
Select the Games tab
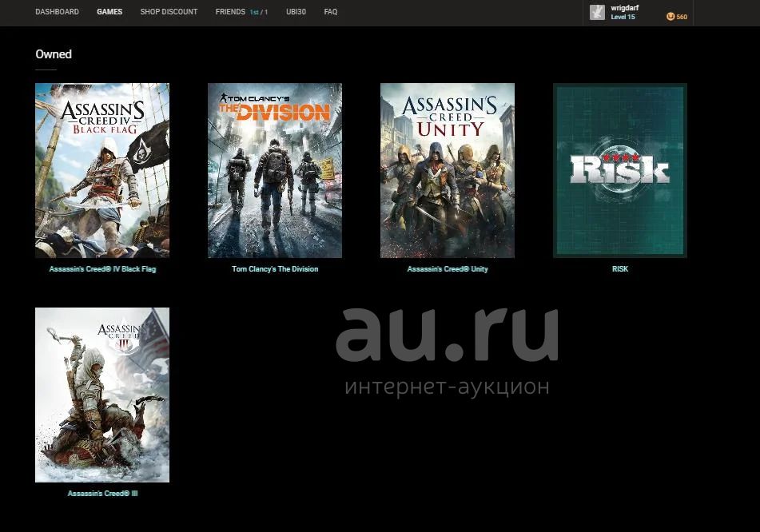tap(109, 12)
